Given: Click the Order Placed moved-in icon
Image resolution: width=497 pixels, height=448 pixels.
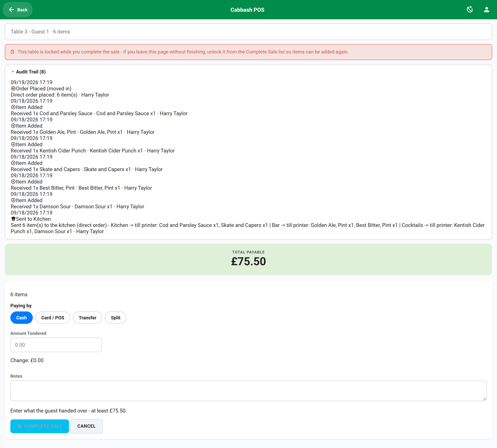Looking at the screenshot, I should pos(13,89).
